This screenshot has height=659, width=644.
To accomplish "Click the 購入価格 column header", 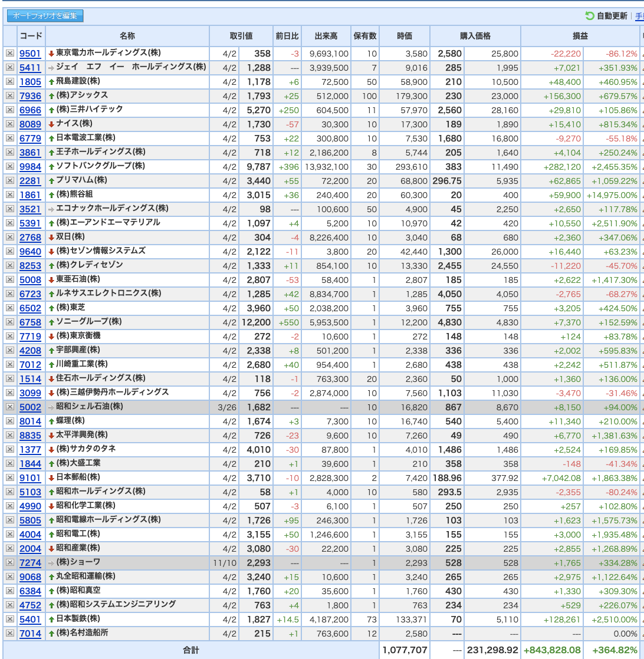I will point(475,36).
